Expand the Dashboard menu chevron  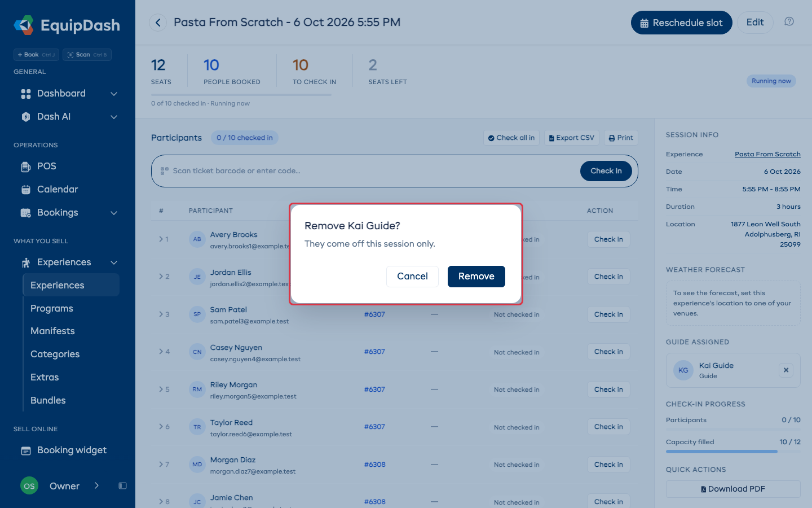pos(114,94)
